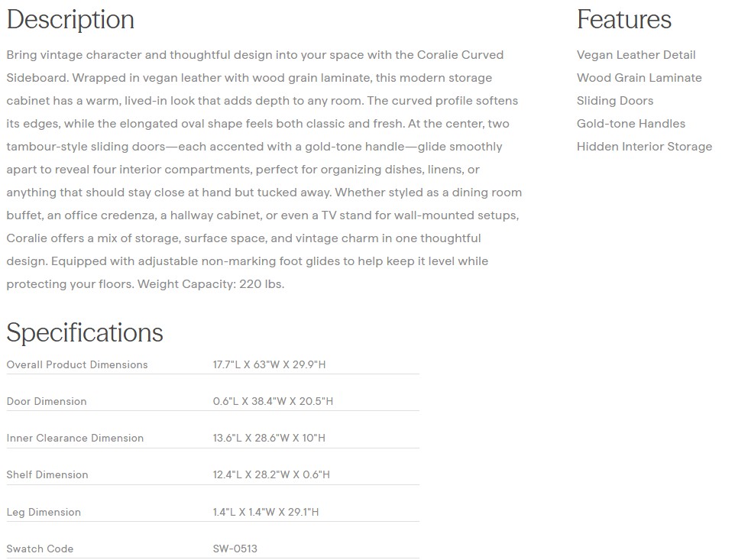The width and height of the screenshot is (748, 560).
Task: Click the Description heading
Action: pyautogui.click(x=70, y=20)
